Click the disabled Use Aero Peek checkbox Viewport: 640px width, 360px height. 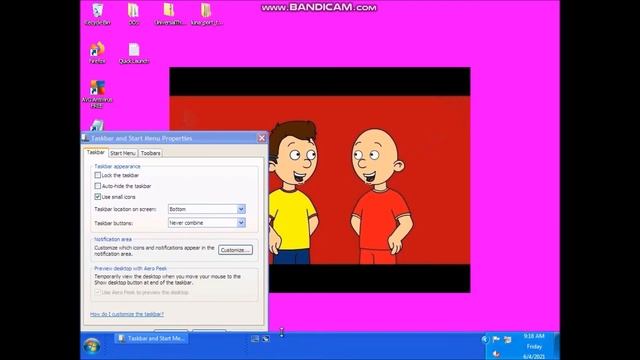click(98, 292)
